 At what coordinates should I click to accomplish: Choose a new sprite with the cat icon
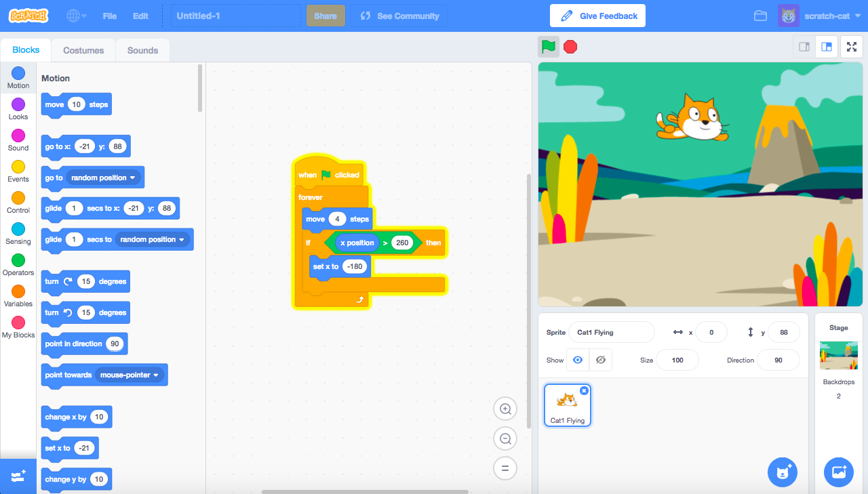pos(783,472)
